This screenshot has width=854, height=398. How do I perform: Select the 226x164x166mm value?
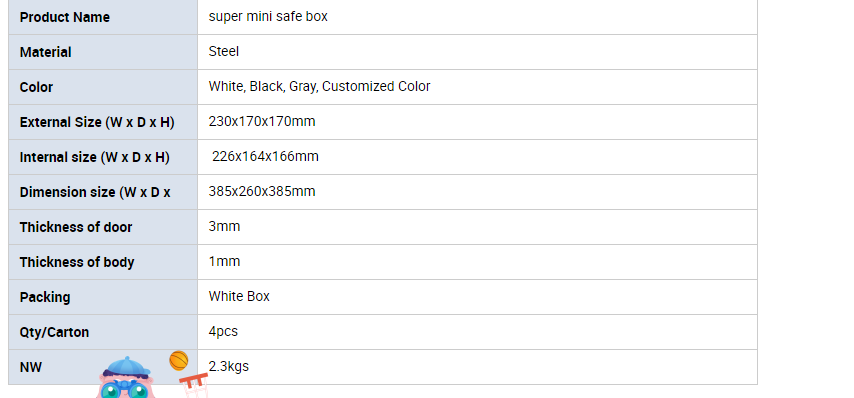tap(265, 156)
